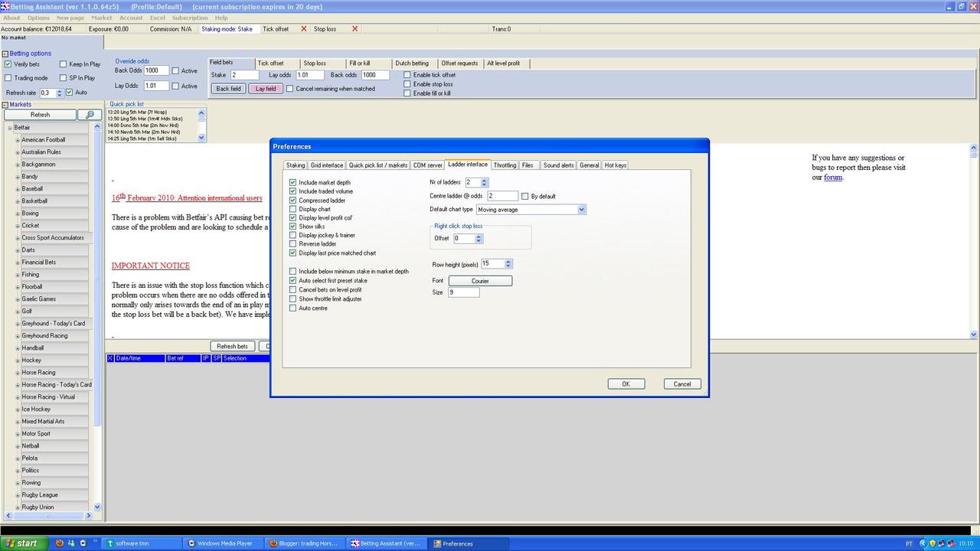Click the Refresh rate spinner arrows

click(59, 93)
